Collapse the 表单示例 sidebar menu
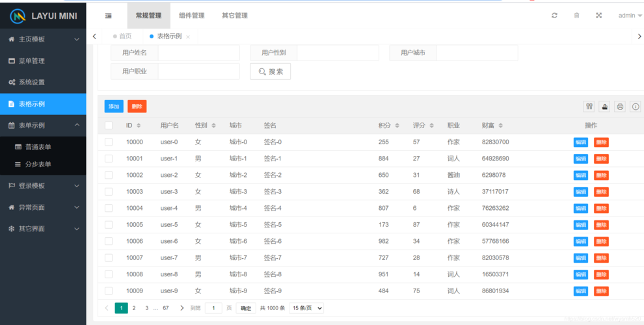 pyautogui.click(x=43, y=125)
